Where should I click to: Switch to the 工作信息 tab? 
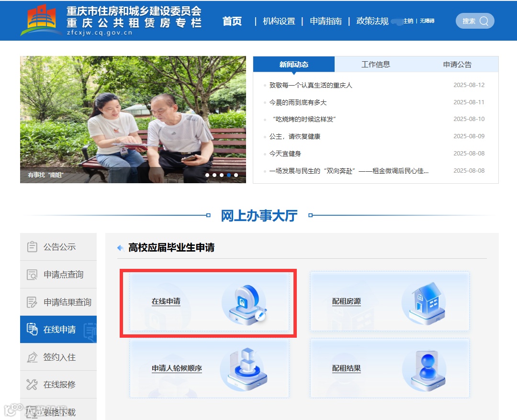(x=376, y=64)
